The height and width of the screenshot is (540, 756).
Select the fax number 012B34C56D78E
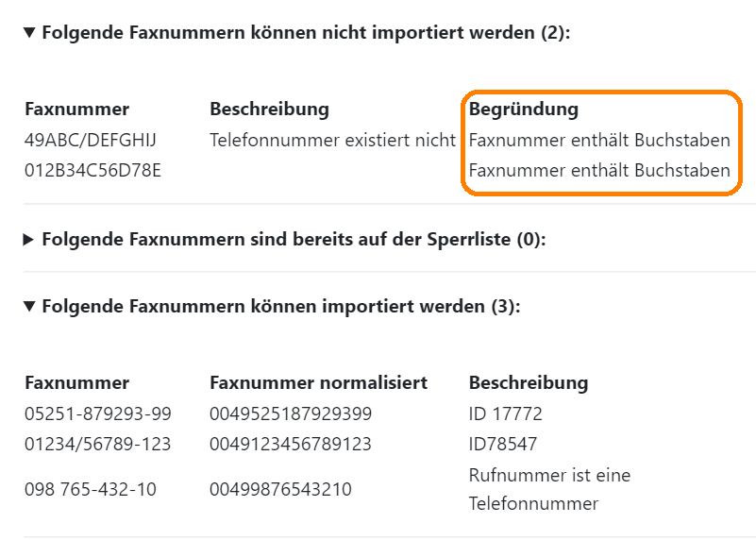[x=92, y=171]
